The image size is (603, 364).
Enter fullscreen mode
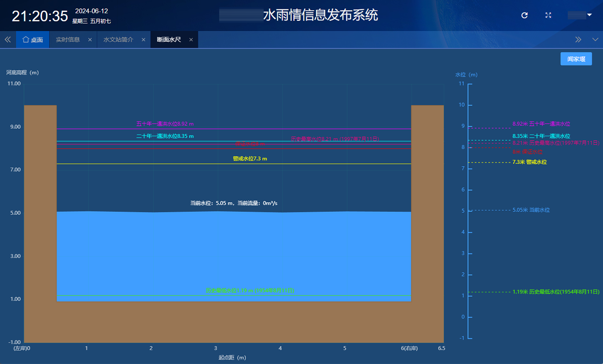548,15
